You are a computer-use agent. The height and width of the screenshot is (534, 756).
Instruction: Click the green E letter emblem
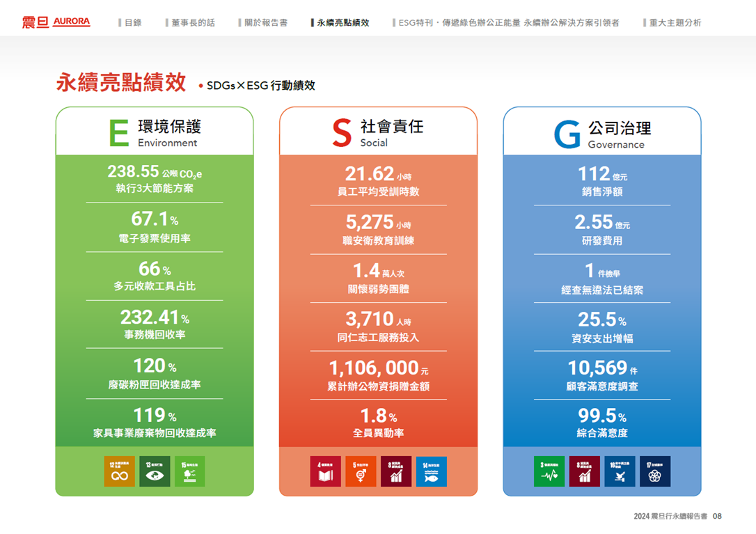(x=118, y=133)
